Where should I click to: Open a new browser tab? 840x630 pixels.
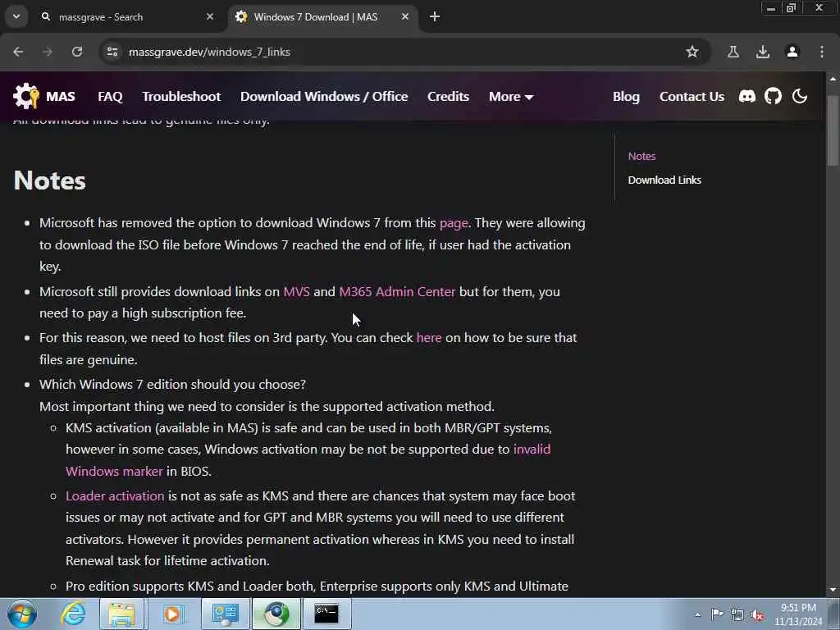point(435,17)
